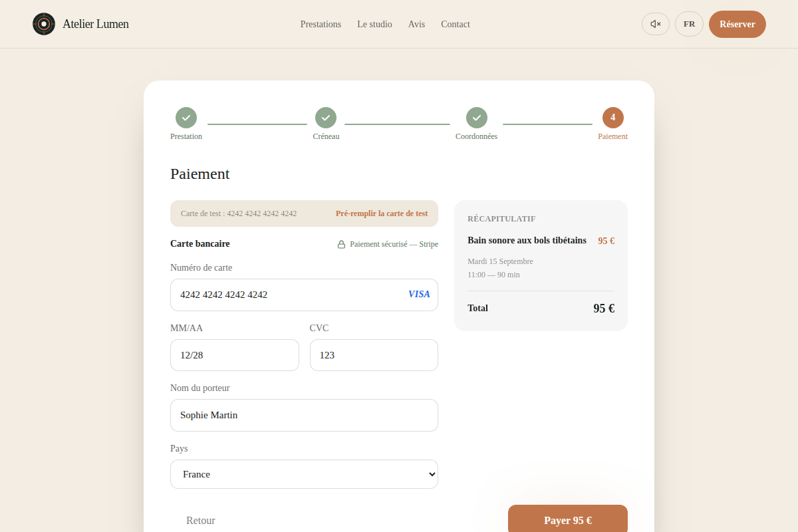This screenshot has height=532, width=798.
Task: Focus the MM/AA expiry field
Action: coord(235,355)
